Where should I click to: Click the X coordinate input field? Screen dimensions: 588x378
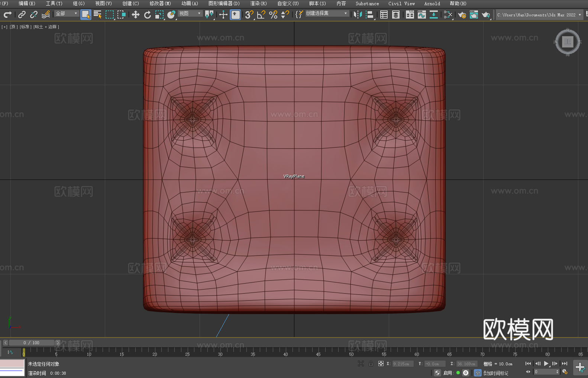pos(403,364)
